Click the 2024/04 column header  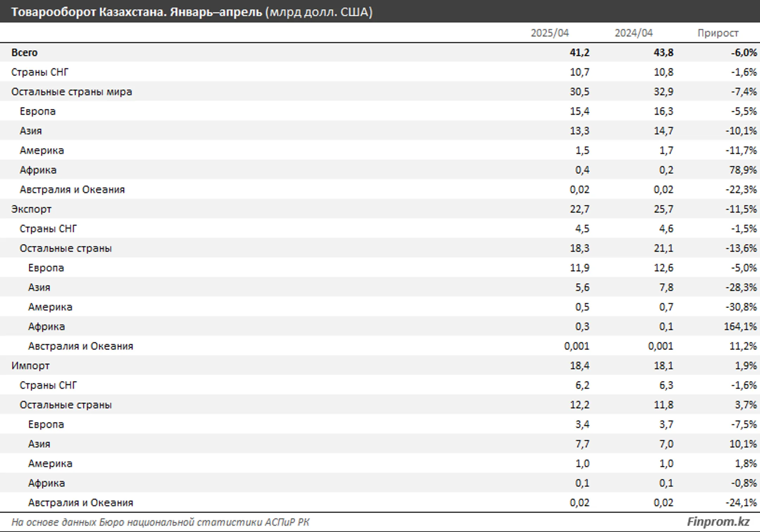click(x=633, y=33)
